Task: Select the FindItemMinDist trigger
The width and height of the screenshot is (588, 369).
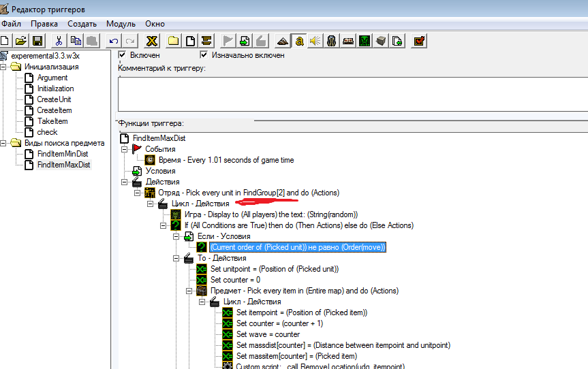Action: click(x=63, y=154)
